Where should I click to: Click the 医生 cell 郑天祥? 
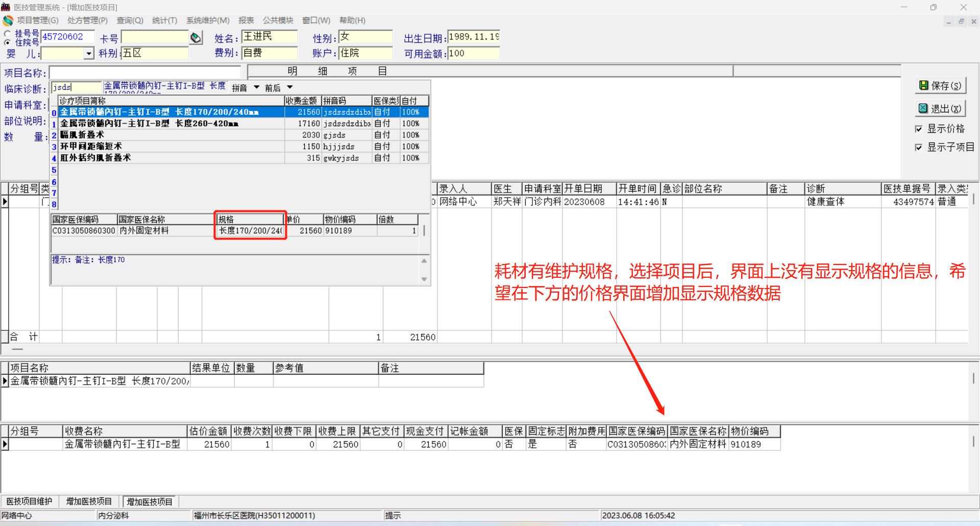click(507, 202)
